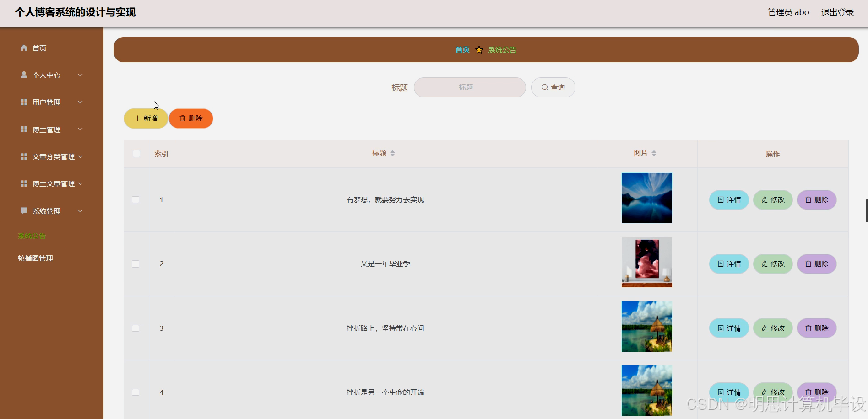Click 修改 for 有梦想，就要努力去实现
Image resolution: width=868 pixels, height=419 pixels.
(773, 200)
